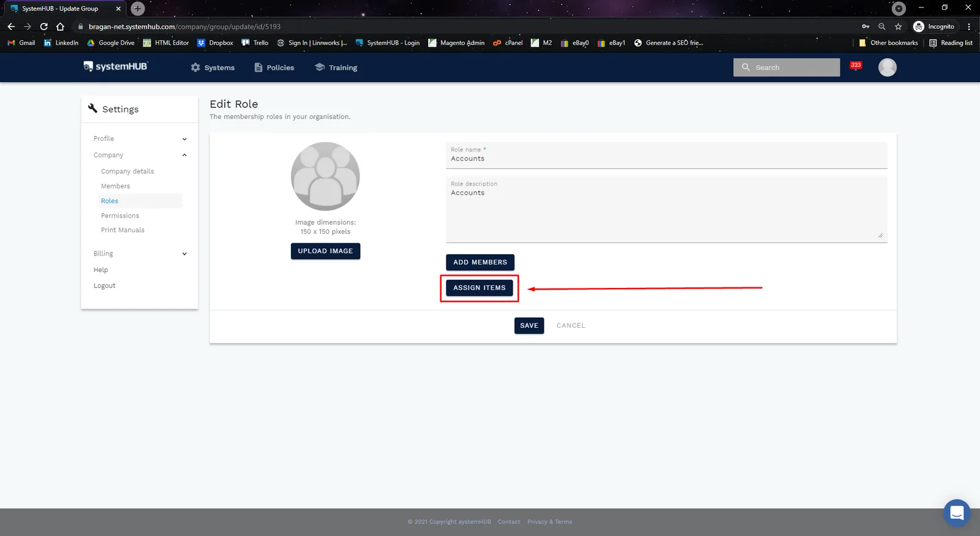Reload the current page
Image resolution: width=980 pixels, height=536 pixels.
[x=43, y=26]
